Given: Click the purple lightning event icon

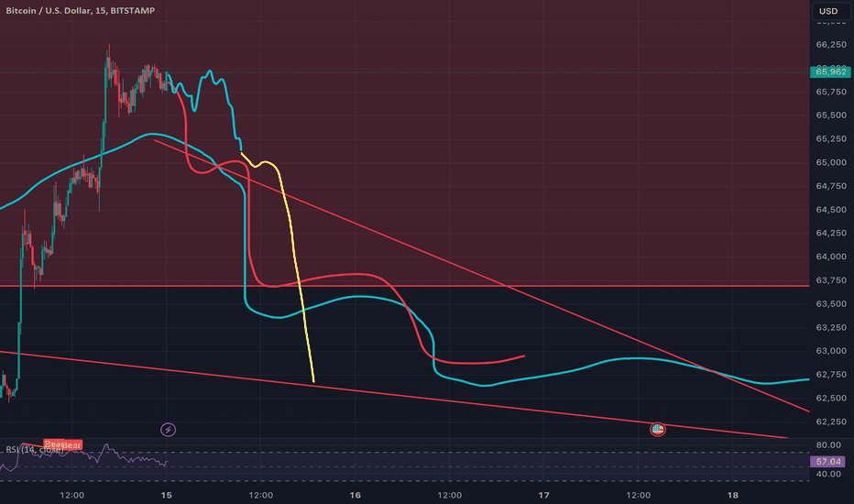Looking at the screenshot, I should [168, 430].
